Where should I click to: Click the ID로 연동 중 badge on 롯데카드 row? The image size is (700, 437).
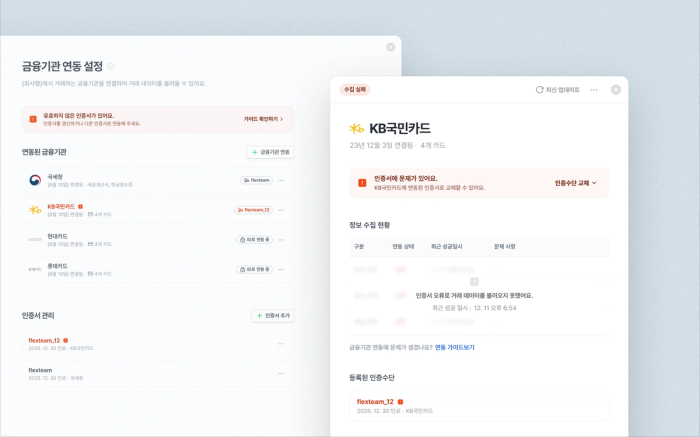(254, 269)
